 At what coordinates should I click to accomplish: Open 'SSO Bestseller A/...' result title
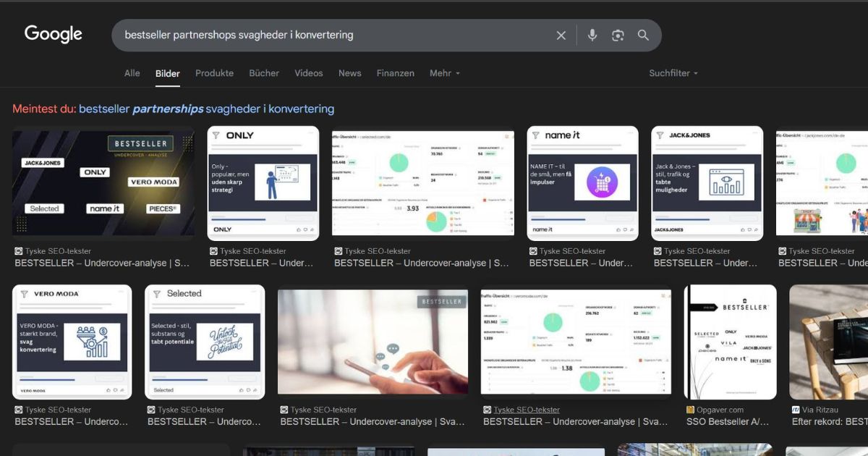coord(728,422)
